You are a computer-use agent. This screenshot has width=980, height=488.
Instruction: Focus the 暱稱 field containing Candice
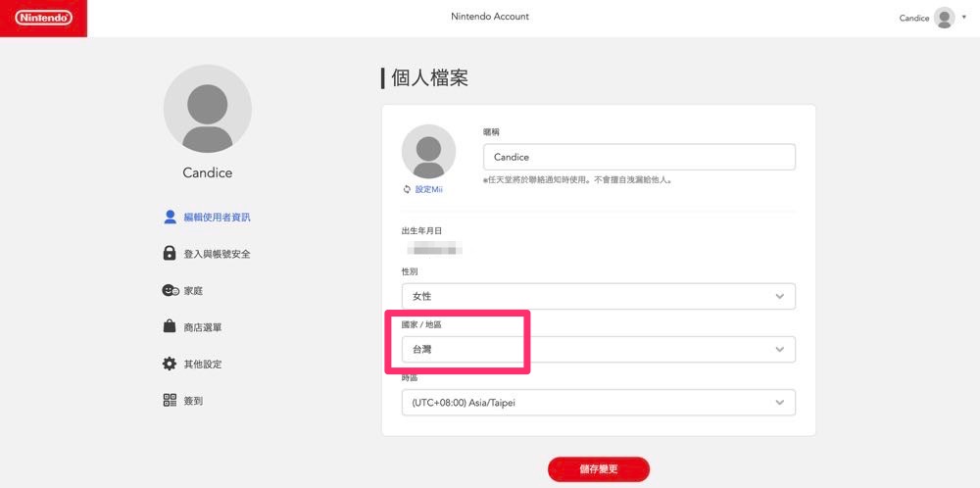coord(639,157)
